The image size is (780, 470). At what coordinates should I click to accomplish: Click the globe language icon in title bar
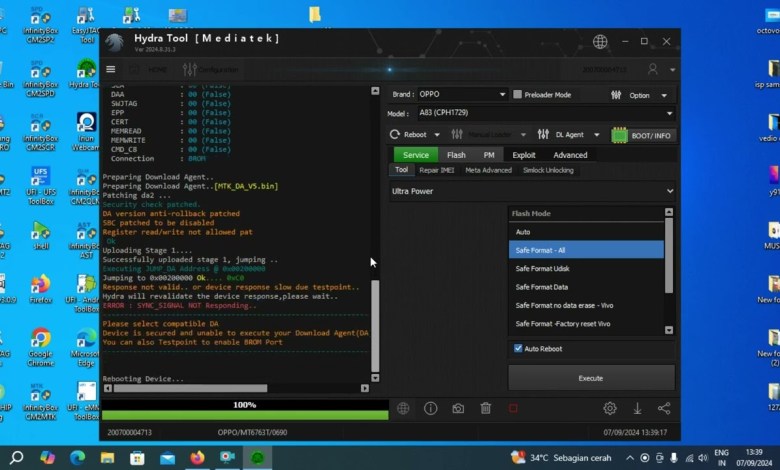(x=600, y=42)
